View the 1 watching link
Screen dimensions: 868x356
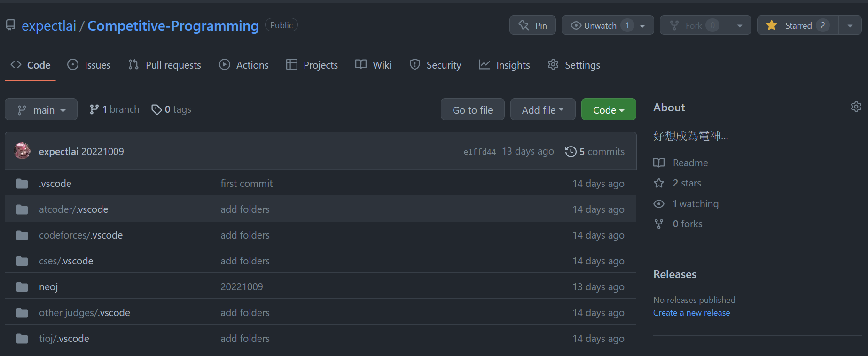point(695,204)
